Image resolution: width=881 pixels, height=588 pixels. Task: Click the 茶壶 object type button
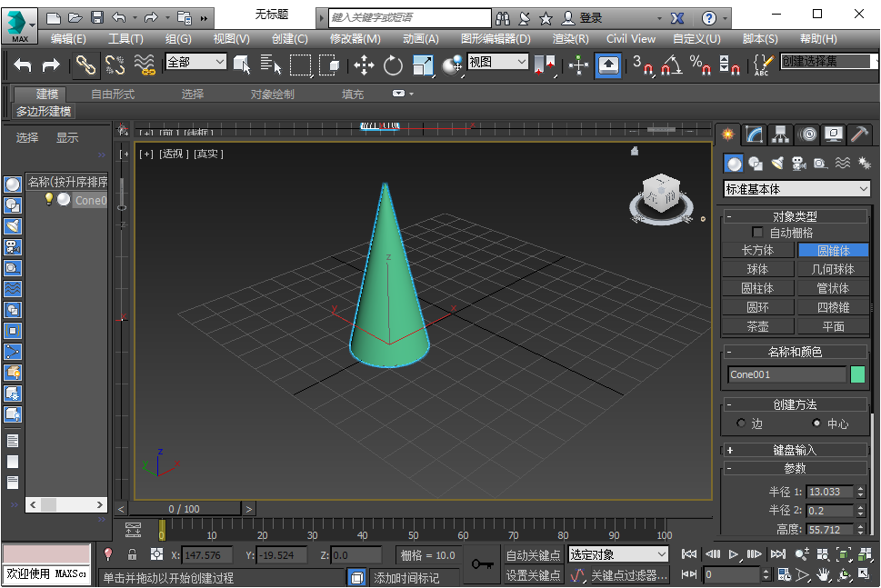757,326
